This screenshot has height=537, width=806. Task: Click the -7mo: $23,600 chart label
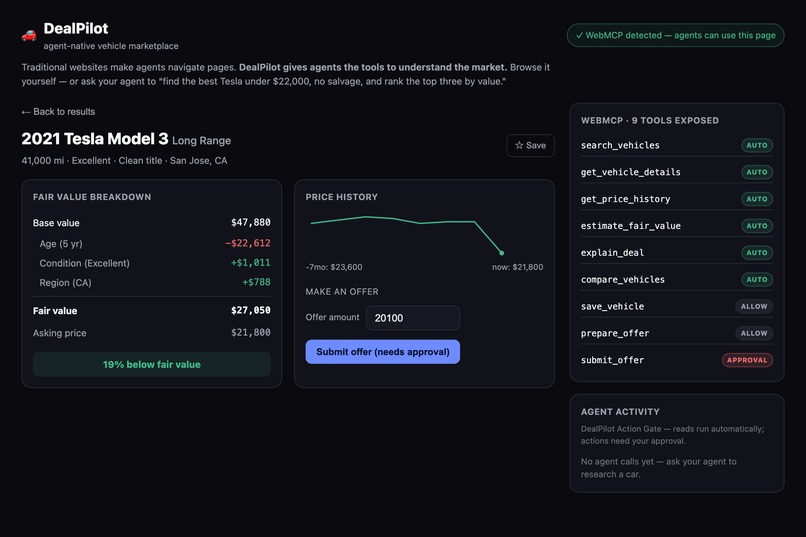pos(334,267)
